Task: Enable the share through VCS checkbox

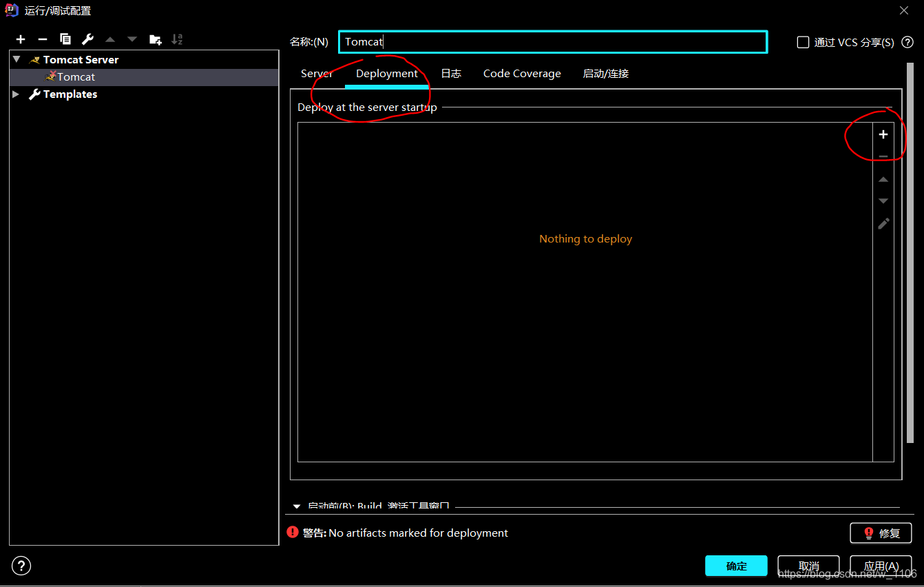Action: tap(803, 42)
